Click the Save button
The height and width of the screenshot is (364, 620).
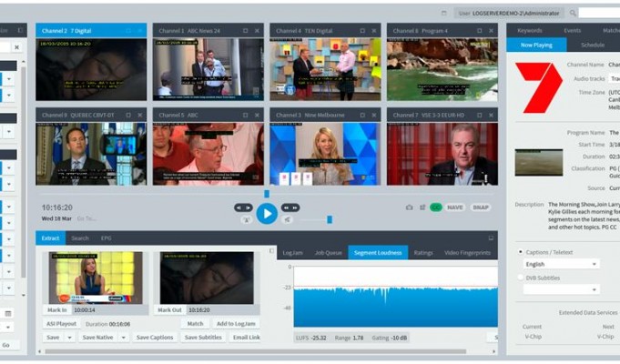[53, 337]
